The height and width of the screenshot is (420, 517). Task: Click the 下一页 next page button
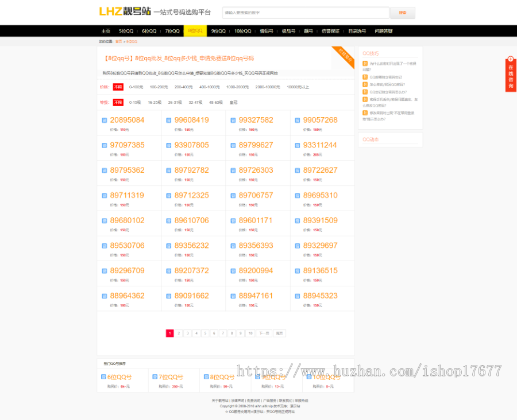(264, 333)
